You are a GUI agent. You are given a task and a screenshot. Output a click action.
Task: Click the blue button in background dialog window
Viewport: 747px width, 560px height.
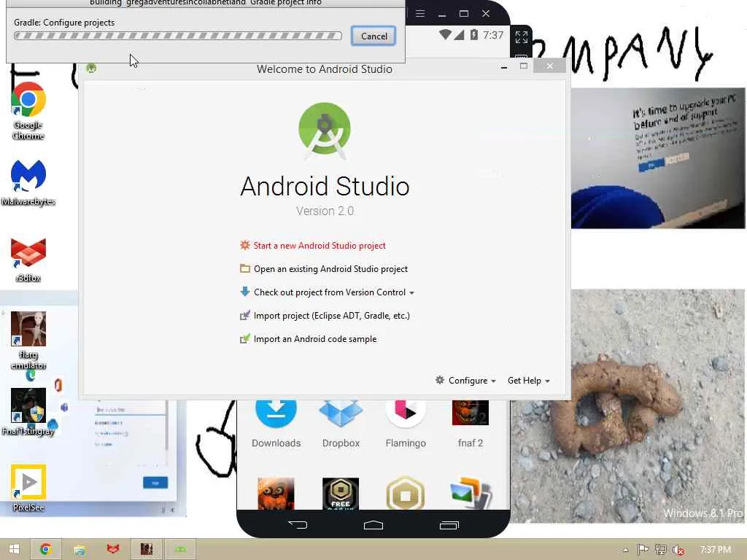(x=155, y=483)
